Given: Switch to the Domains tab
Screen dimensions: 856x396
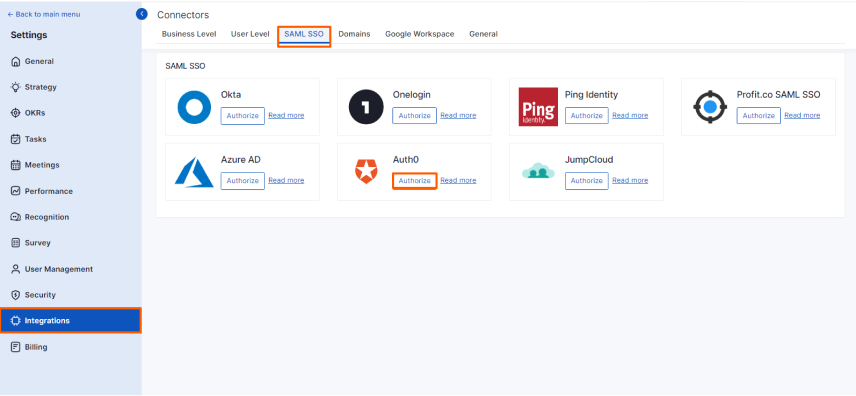Looking at the screenshot, I should pos(354,34).
